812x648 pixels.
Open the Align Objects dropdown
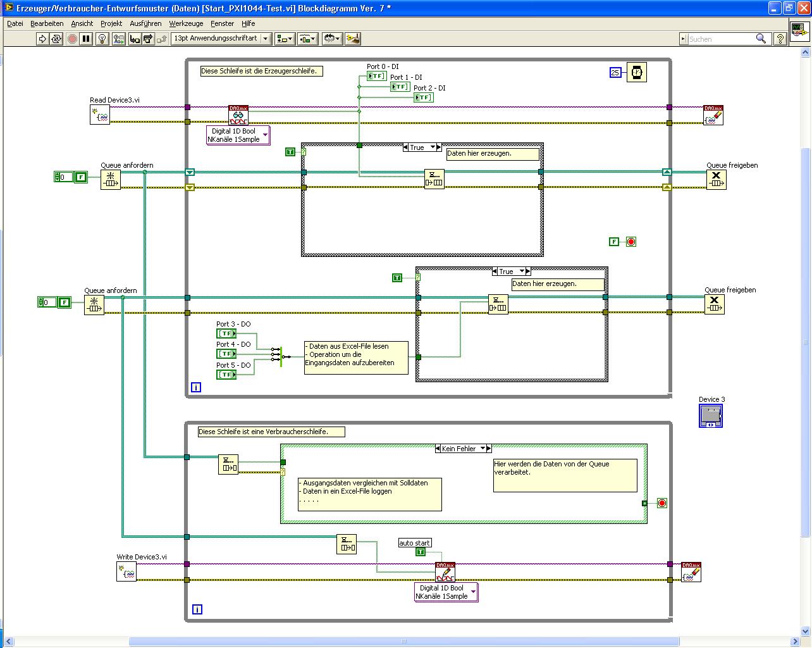pyautogui.click(x=284, y=39)
